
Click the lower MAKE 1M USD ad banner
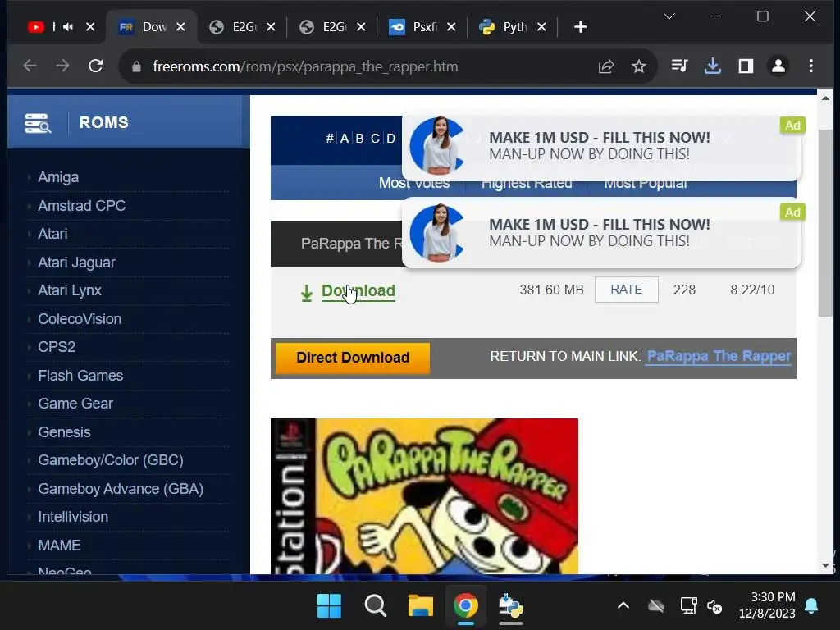[x=601, y=232]
